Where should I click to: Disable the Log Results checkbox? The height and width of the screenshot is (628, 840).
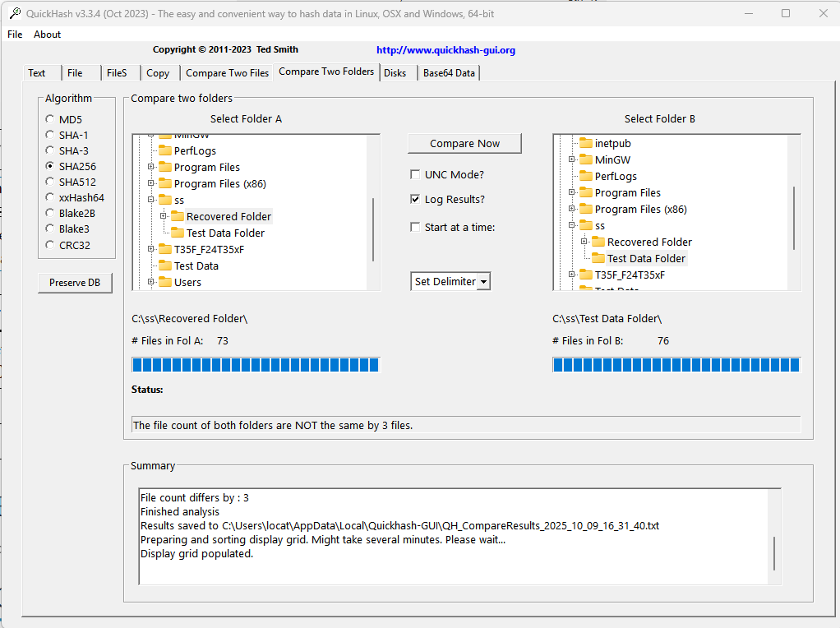(415, 198)
